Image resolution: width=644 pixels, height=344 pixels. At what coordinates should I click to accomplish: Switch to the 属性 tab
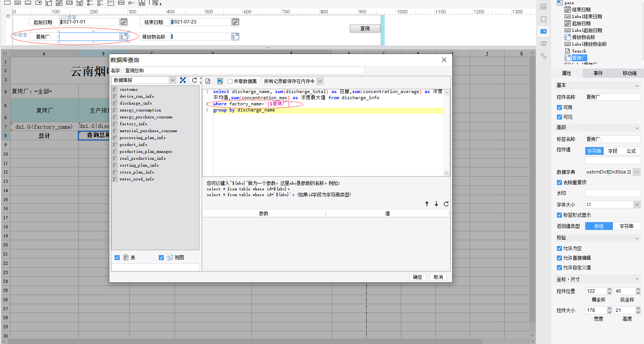pos(567,73)
